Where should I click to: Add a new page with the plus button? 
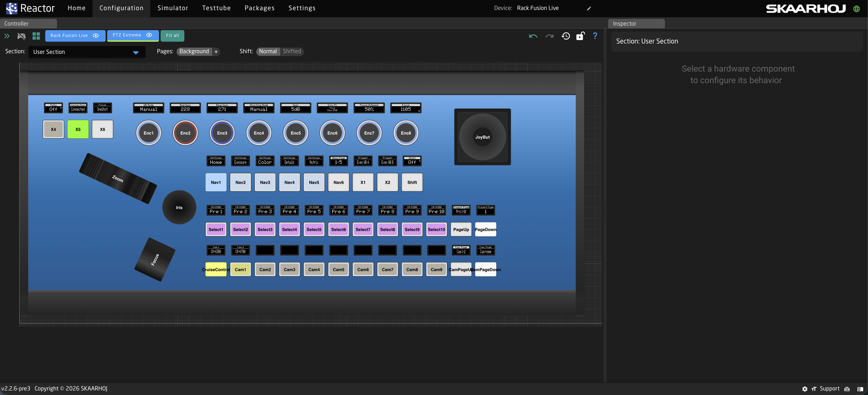tap(216, 51)
